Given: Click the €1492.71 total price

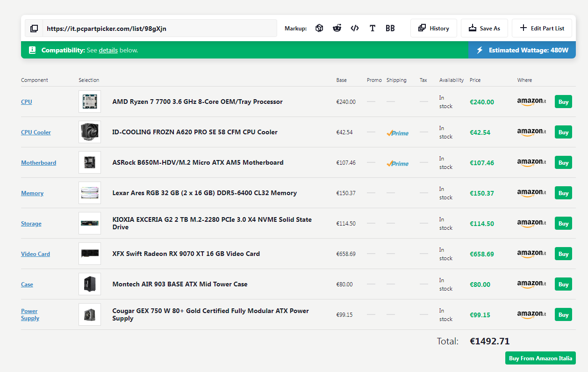Looking at the screenshot, I should (490, 341).
